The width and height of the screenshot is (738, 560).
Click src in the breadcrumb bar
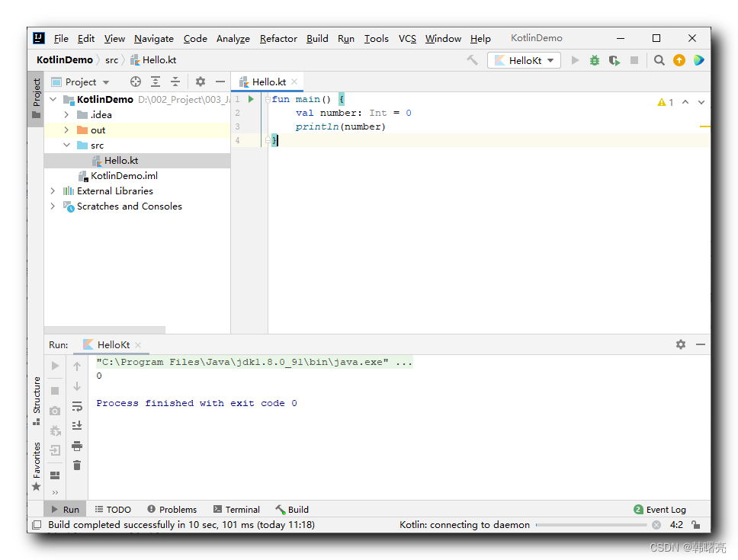pos(111,60)
